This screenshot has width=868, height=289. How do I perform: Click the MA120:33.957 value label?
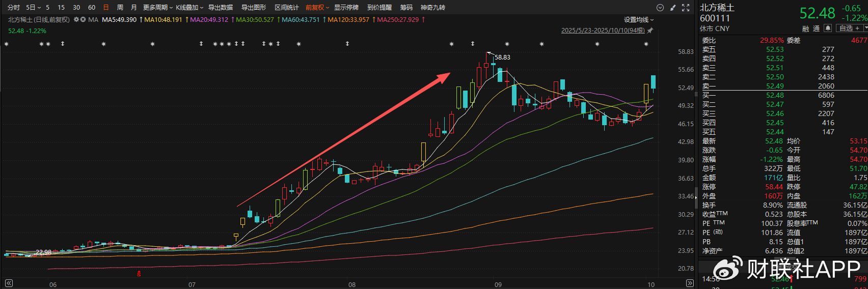pos(348,20)
